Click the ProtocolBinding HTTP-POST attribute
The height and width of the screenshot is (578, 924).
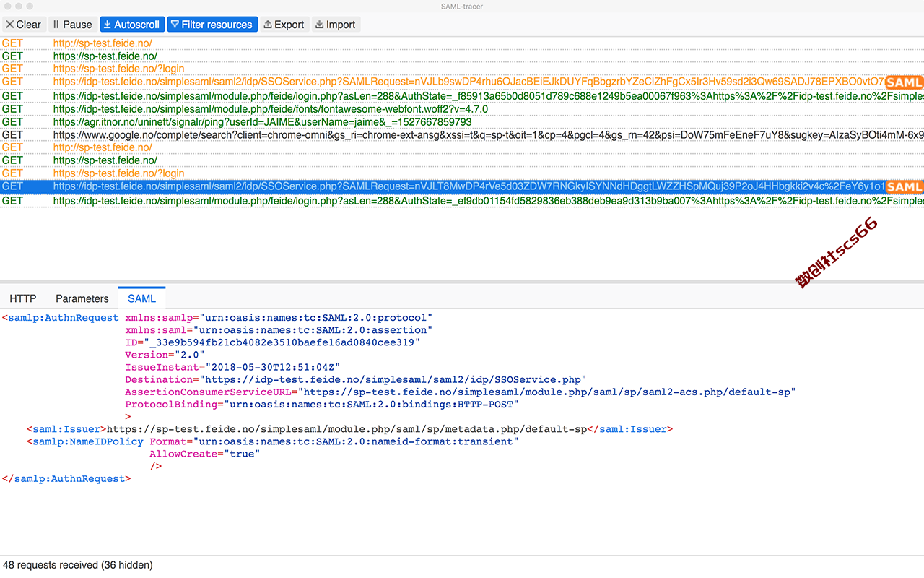point(322,404)
